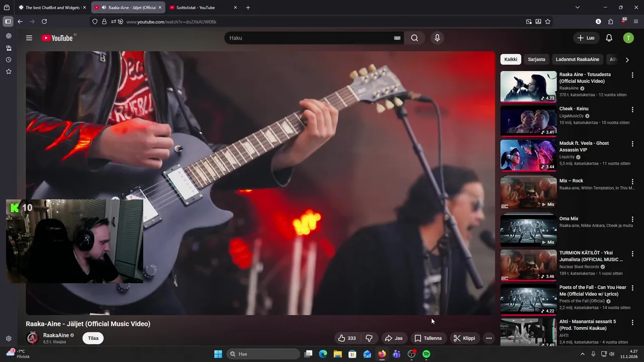Open Firefox application menu

(x=636, y=22)
